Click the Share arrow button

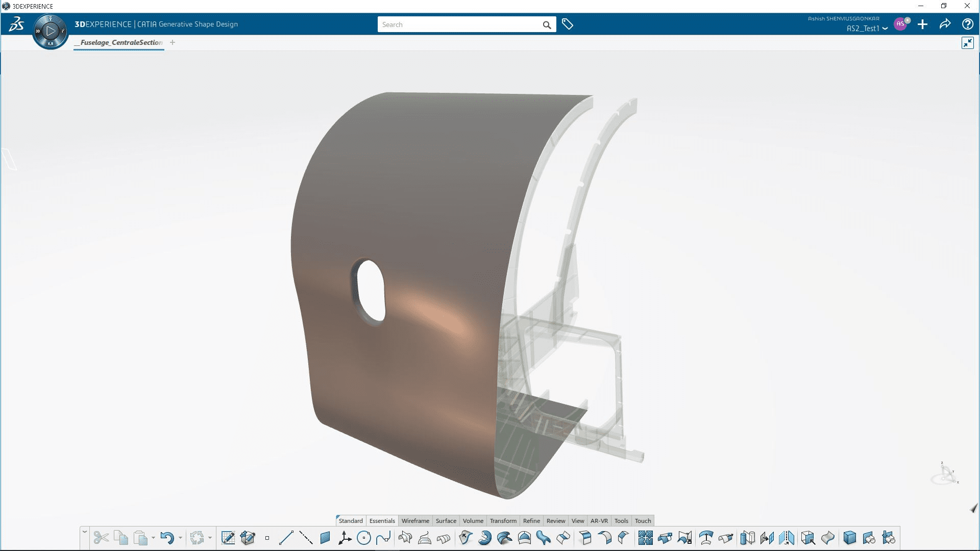[x=945, y=24]
